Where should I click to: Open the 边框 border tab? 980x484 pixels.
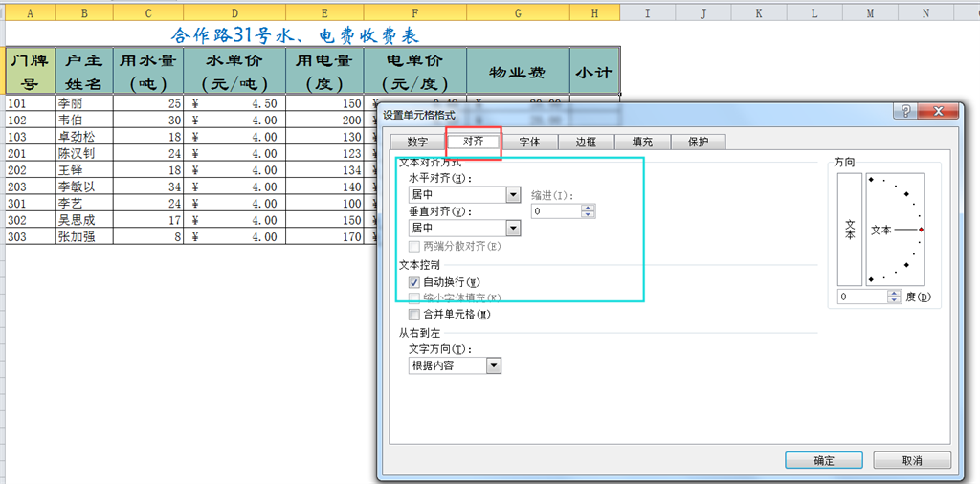(x=585, y=142)
